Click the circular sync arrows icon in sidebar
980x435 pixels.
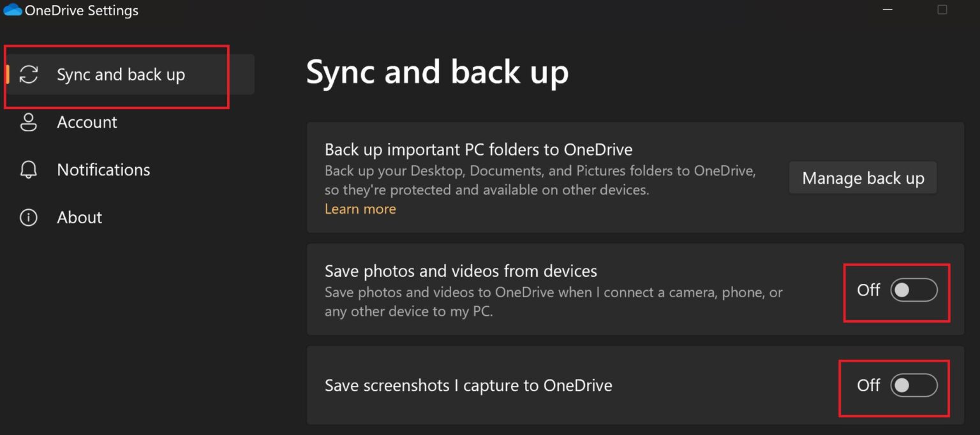coord(29,75)
